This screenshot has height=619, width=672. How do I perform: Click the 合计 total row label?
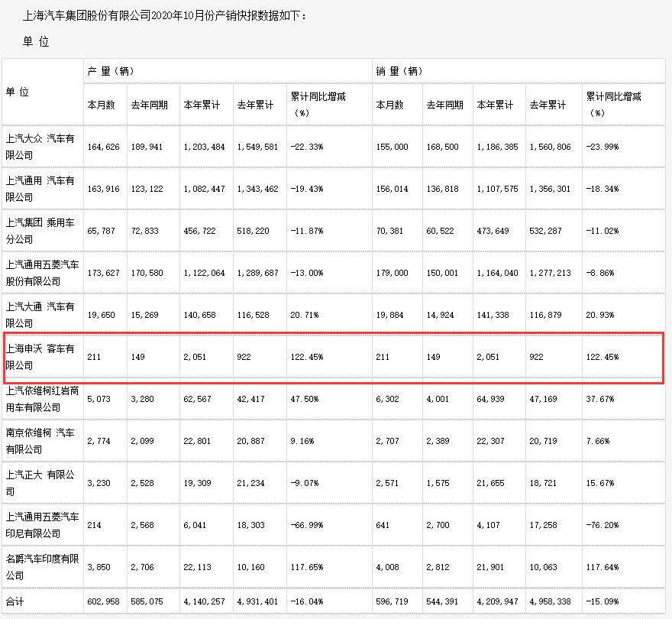[x=15, y=601]
